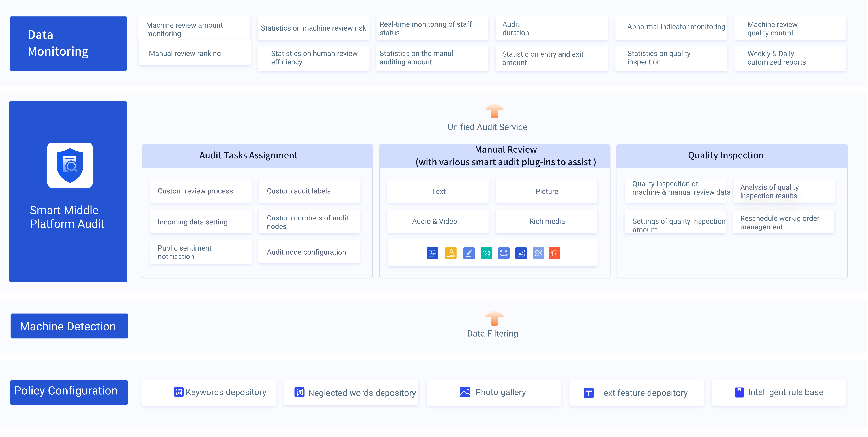This screenshot has width=868, height=437.
Task: Select the Intelligent rule base card
Action: tap(779, 393)
